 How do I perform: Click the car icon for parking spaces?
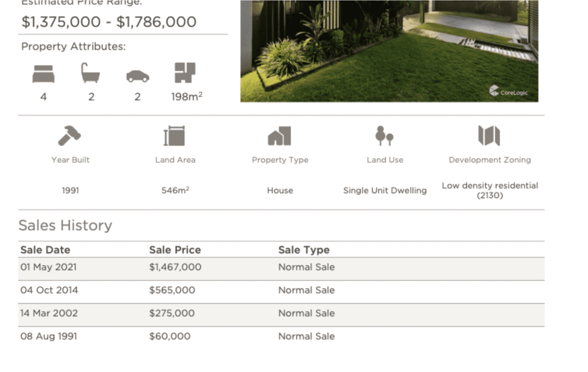pos(138,76)
